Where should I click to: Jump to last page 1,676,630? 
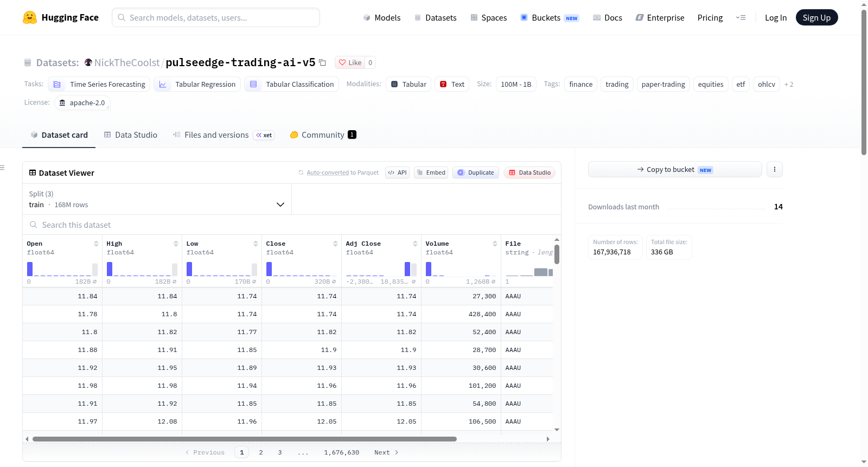click(x=341, y=452)
